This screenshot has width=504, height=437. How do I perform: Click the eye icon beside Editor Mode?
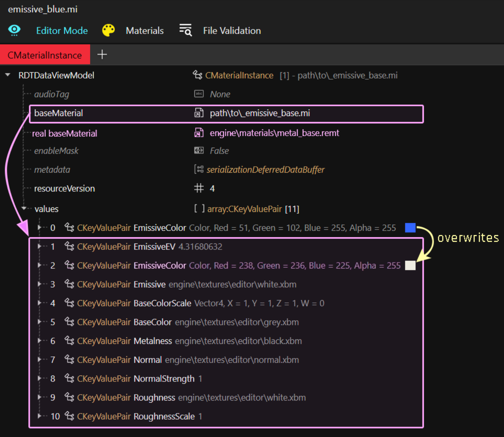14,31
